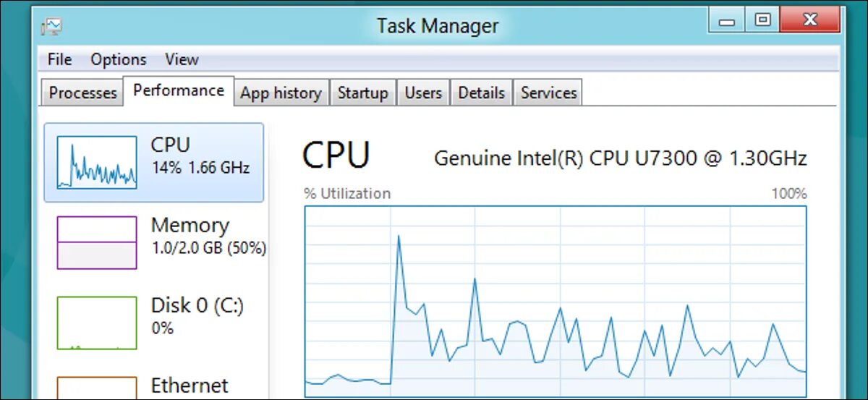Viewport: 868px width, 400px height.
Task: Click the CPU utilization graph area
Action: 556,300
